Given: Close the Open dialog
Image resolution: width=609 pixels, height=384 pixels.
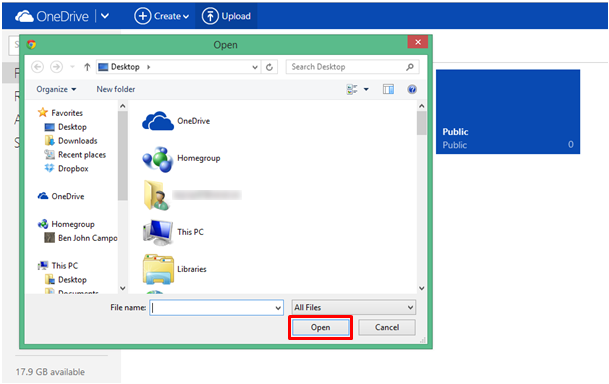Looking at the screenshot, I should click(418, 42).
